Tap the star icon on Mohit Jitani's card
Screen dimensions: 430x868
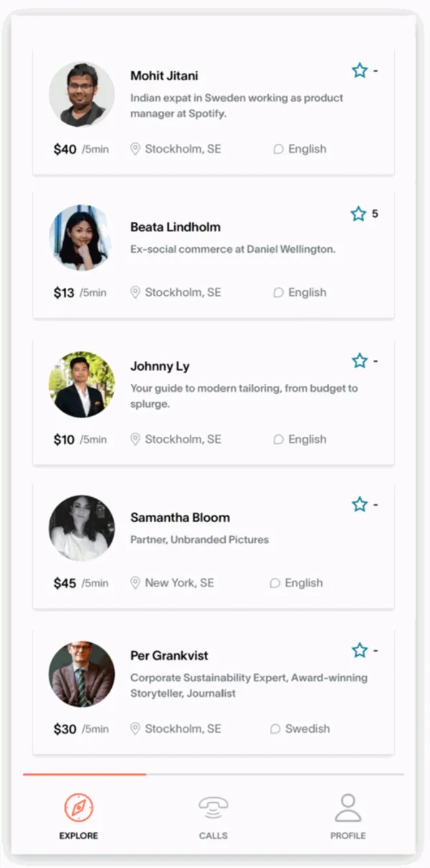[360, 70]
